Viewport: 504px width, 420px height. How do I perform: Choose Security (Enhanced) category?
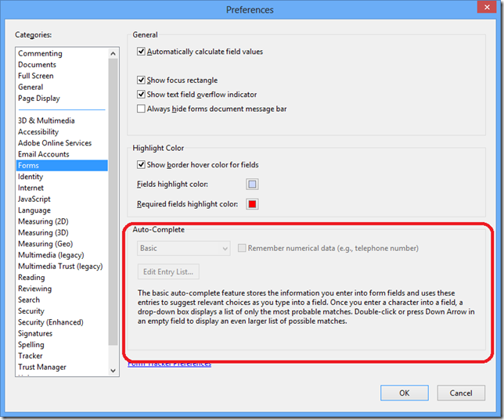pos(51,322)
